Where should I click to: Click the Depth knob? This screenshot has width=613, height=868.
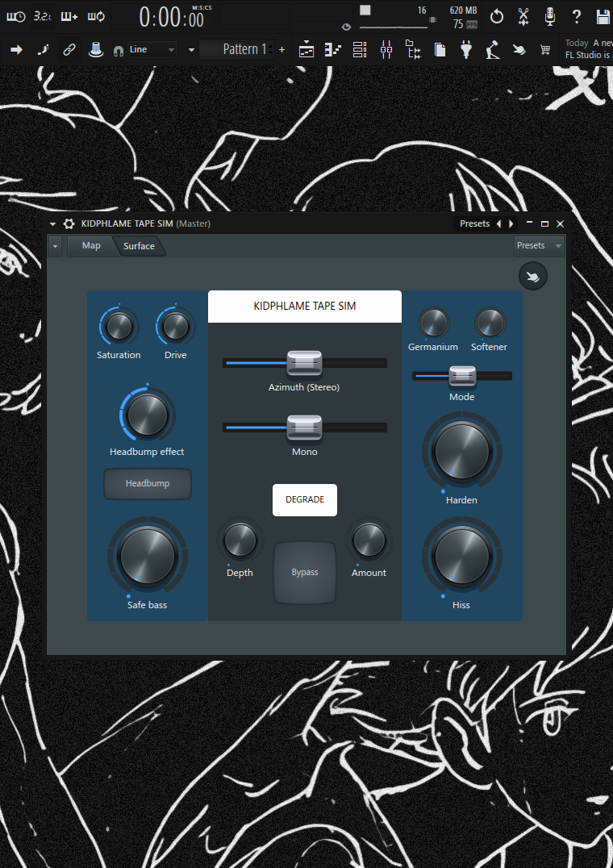coord(240,540)
